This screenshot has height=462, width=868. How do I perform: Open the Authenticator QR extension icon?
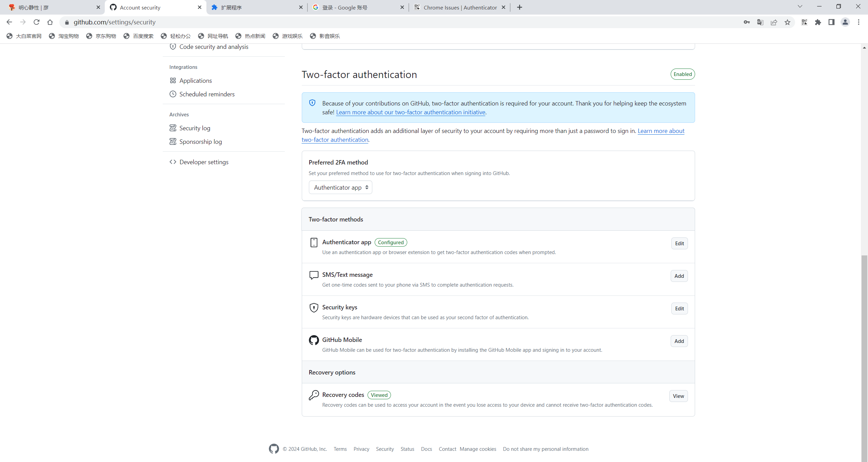point(804,22)
